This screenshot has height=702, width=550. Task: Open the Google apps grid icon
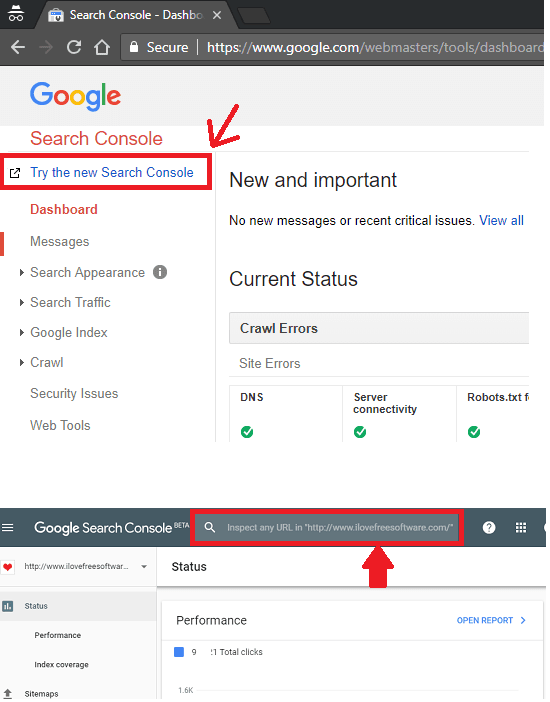tap(521, 527)
